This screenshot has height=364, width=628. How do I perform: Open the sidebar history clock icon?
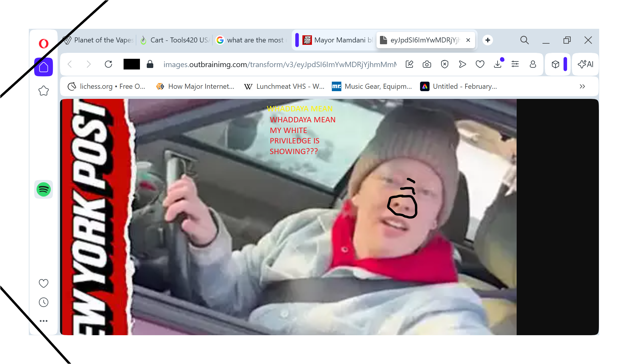[44, 302]
